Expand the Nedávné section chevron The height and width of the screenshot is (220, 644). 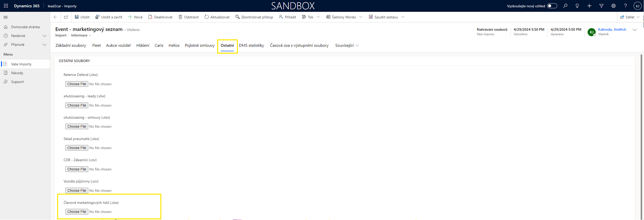tap(44, 36)
